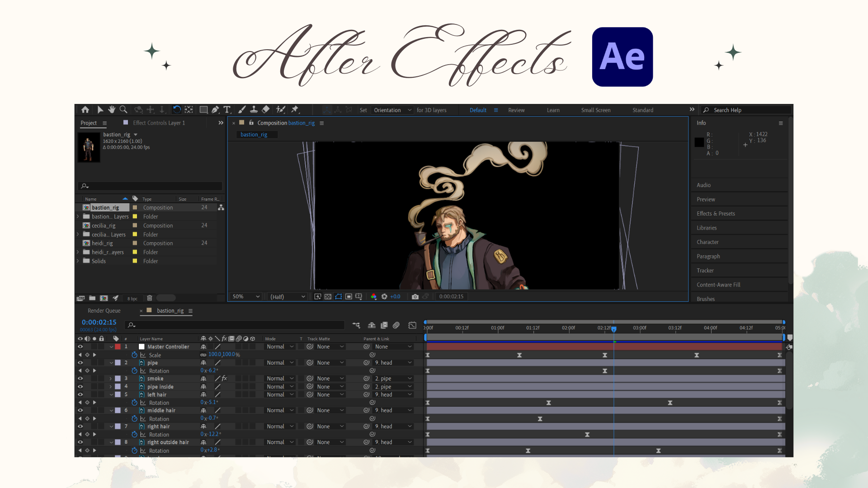Screen dimensions: 868x488
Task: Take a snapshot with the camera icon
Action: [x=415, y=297]
